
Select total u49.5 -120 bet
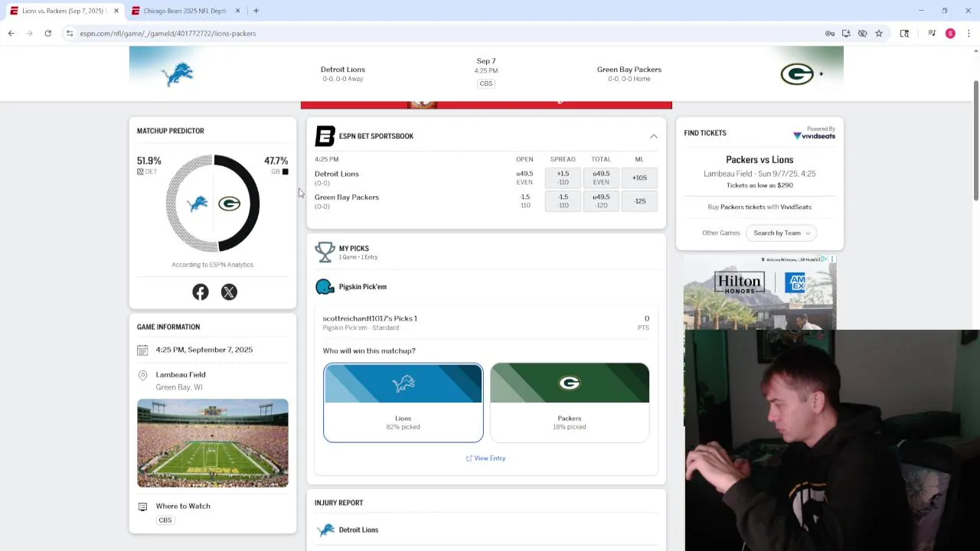click(x=601, y=201)
